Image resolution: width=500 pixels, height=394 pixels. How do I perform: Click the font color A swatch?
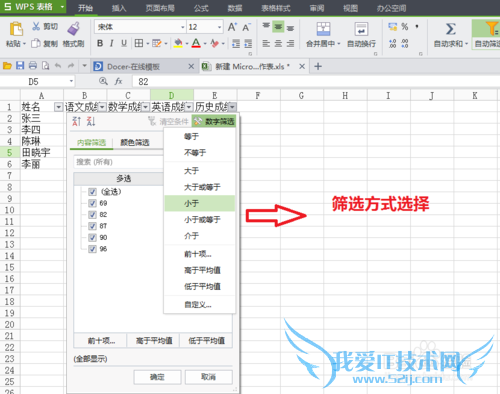(x=196, y=43)
